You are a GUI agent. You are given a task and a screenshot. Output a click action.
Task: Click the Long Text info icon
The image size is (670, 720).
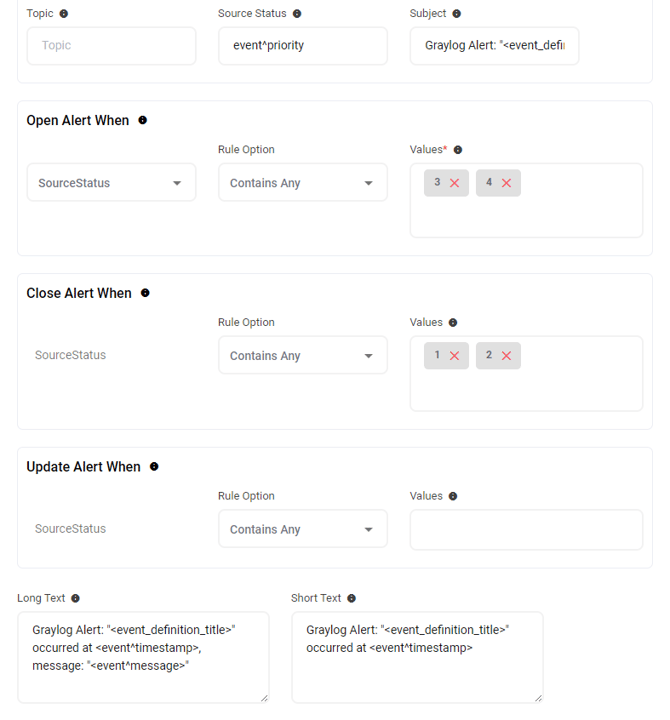tap(75, 598)
